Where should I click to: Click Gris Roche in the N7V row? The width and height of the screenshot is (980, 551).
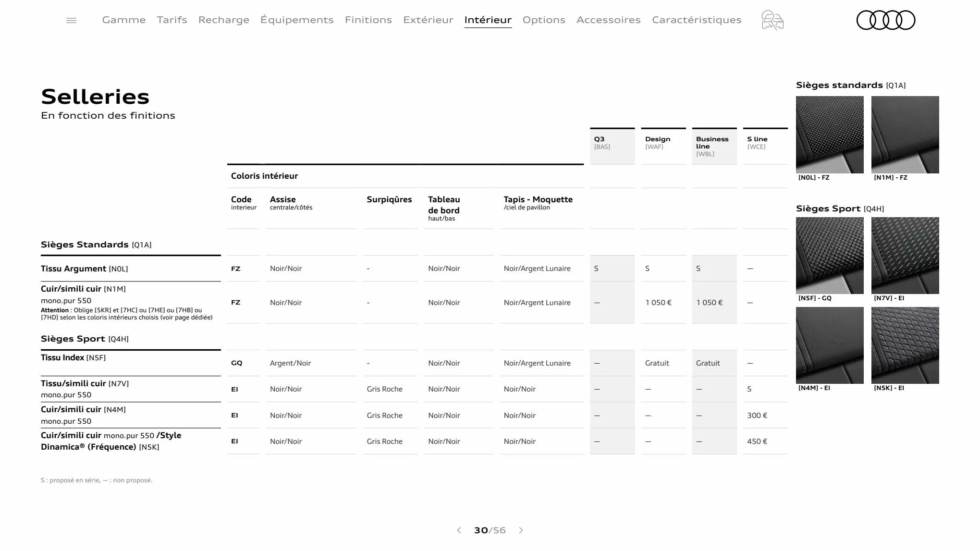pyautogui.click(x=384, y=389)
